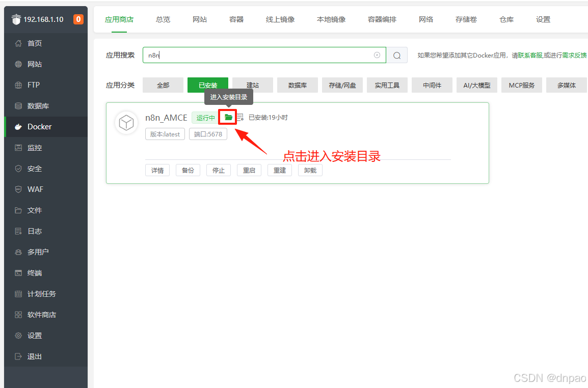Image resolution: width=588 pixels, height=388 pixels.
Task: Click 重启 to restart n8n_AMCE
Action: pyautogui.click(x=249, y=170)
